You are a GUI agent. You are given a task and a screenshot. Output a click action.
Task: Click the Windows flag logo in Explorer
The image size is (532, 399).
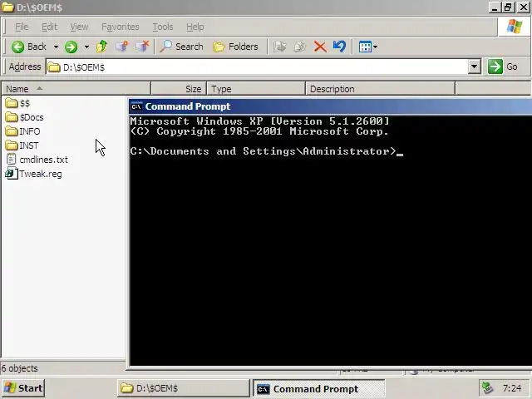point(515,27)
